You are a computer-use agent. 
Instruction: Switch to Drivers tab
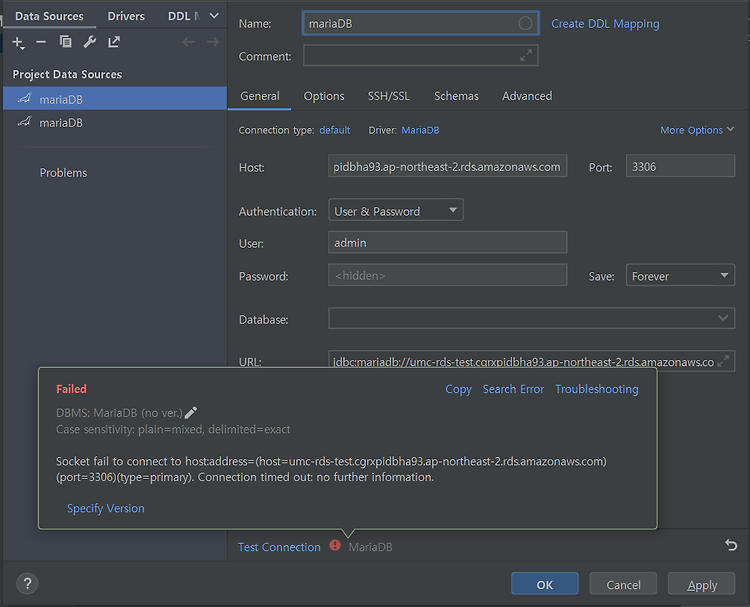[x=126, y=16]
